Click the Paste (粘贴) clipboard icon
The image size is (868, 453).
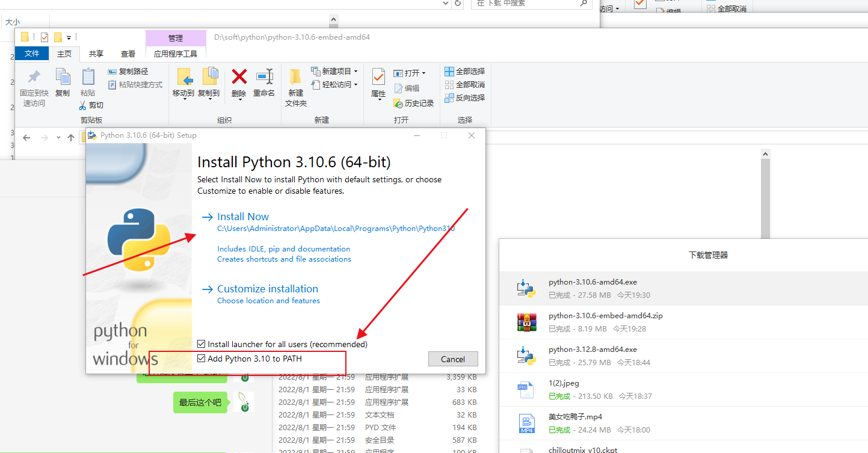(x=88, y=76)
